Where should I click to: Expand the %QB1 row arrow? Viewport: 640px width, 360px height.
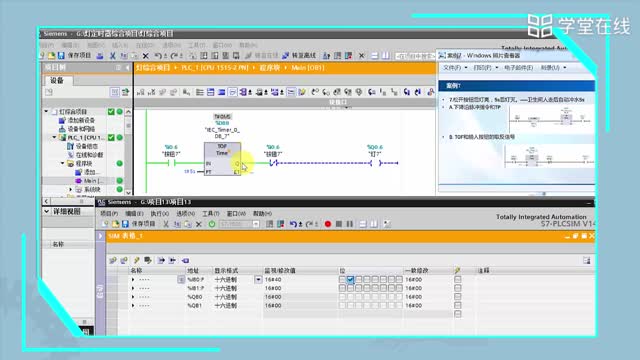(x=133, y=305)
